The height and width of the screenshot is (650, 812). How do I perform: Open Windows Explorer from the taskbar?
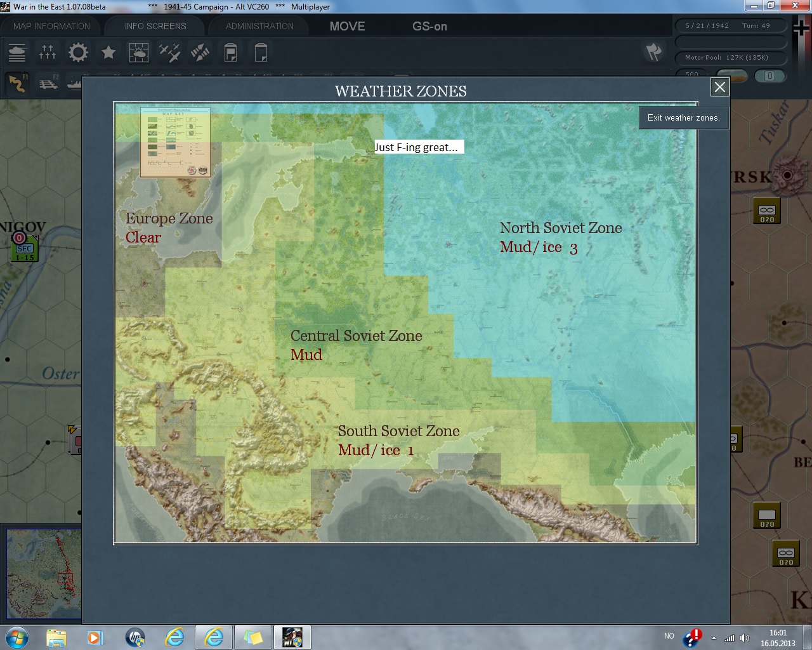tap(56, 637)
